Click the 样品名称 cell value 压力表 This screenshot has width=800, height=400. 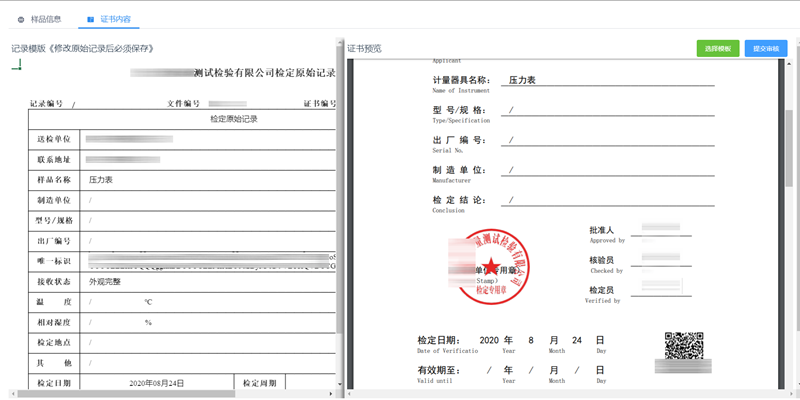(101, 180)
